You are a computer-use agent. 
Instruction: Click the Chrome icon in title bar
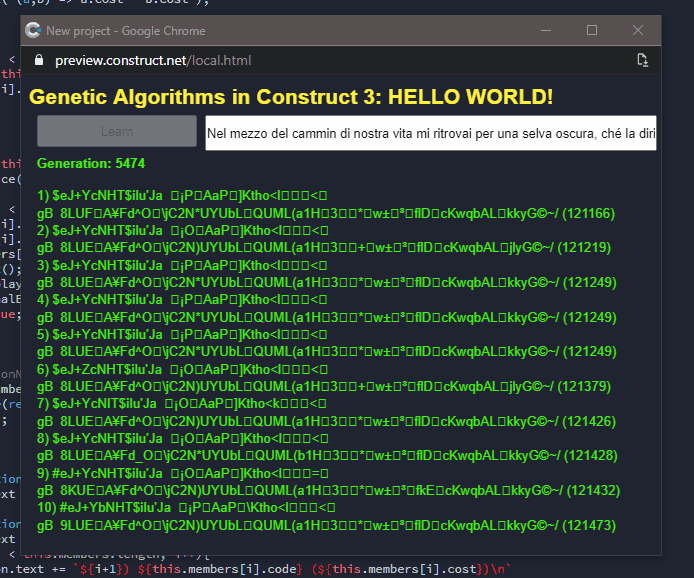[33, 30]
